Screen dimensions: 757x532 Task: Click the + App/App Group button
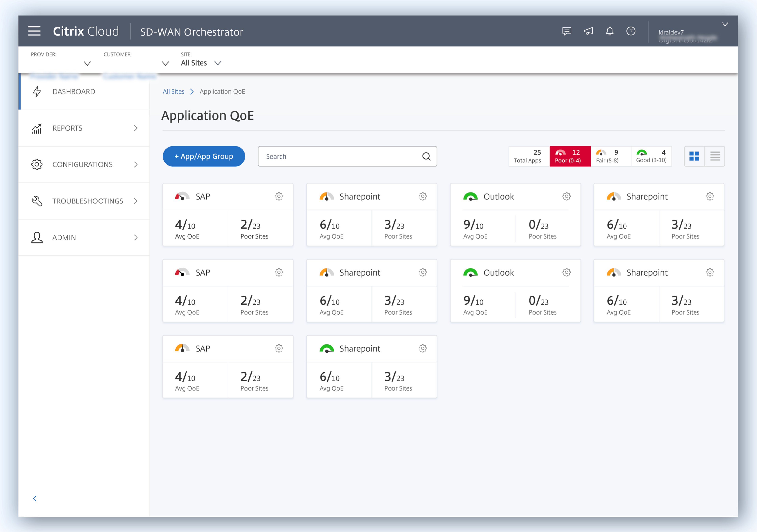[x=204, y=156]
